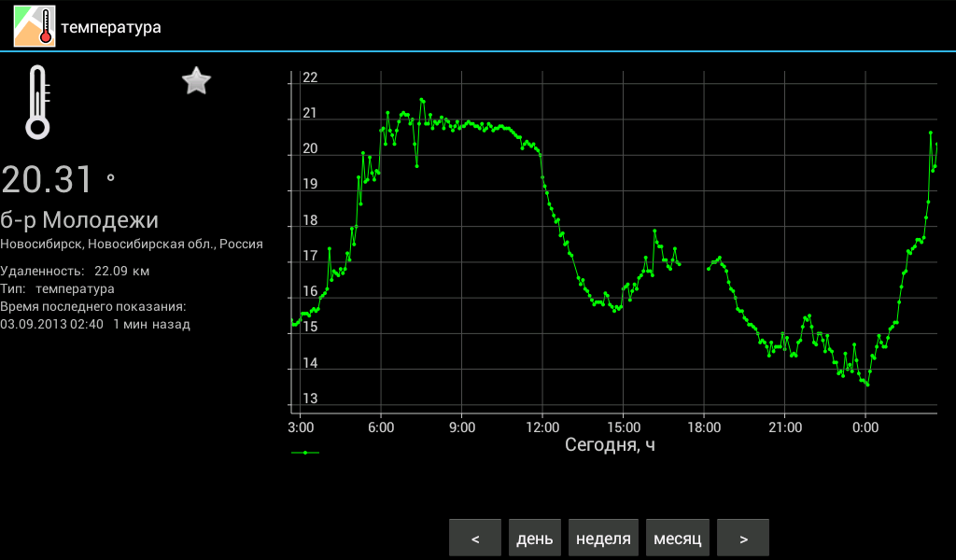Tap the 22 label on the temperature axis

point(310,77)
